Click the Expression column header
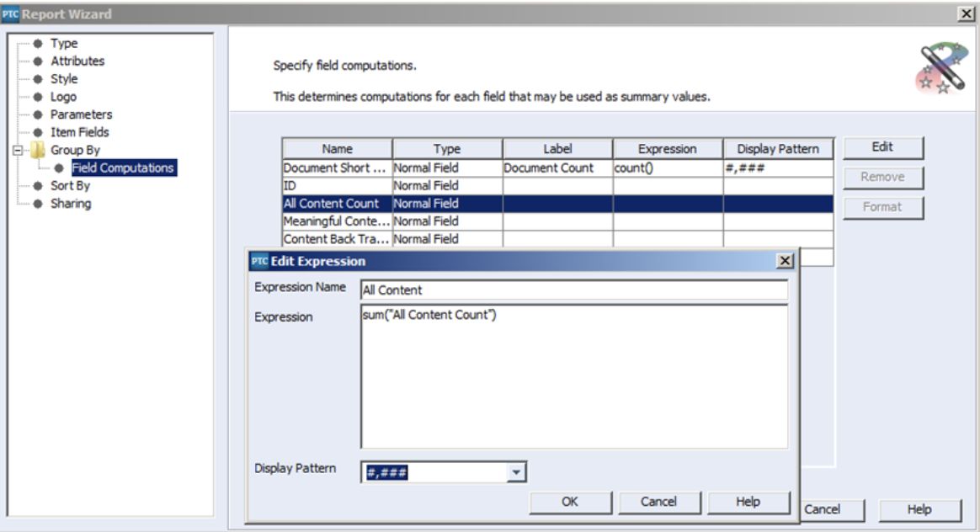Image resolution: width=980 pixels, height=532 pixels. (668, 149)
